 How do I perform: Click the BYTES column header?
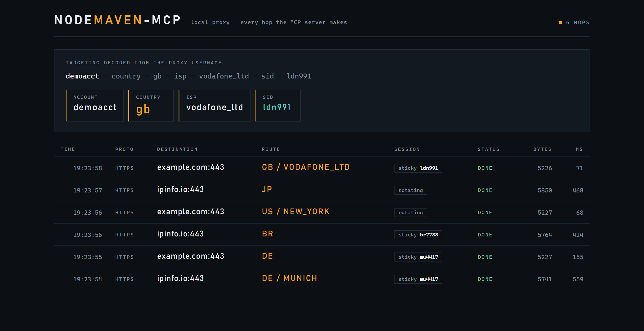click(542, 149)
